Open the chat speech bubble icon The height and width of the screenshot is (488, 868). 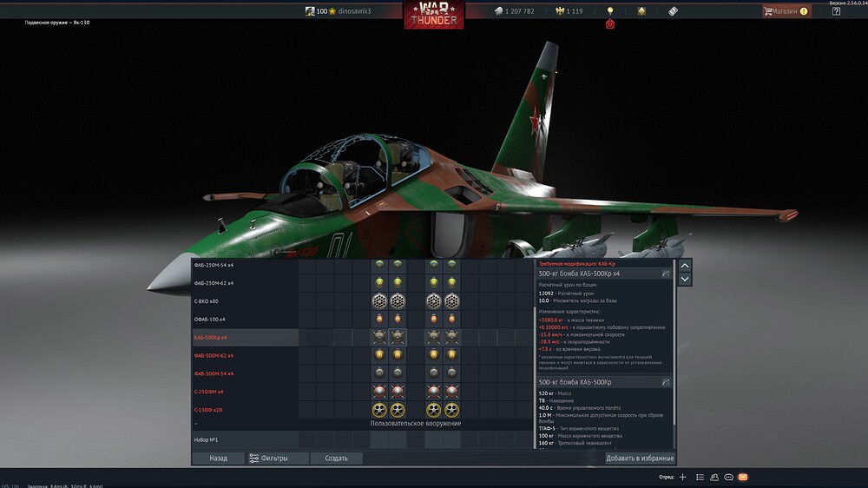728,477
